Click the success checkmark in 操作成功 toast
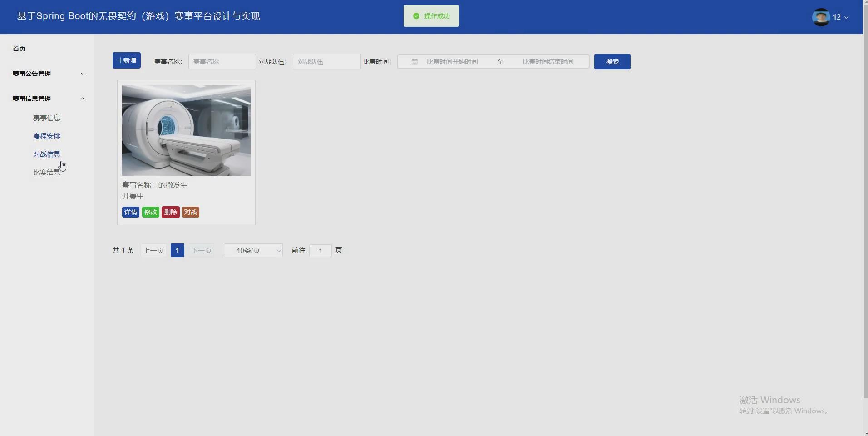 pyautogui.click(x=416, y=15)
